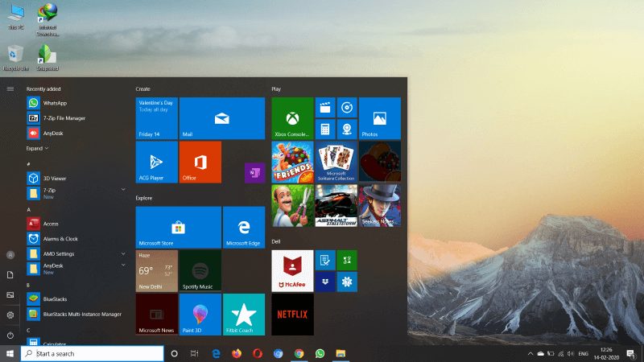Open the volume control in tray

click(x=571, y=353)
